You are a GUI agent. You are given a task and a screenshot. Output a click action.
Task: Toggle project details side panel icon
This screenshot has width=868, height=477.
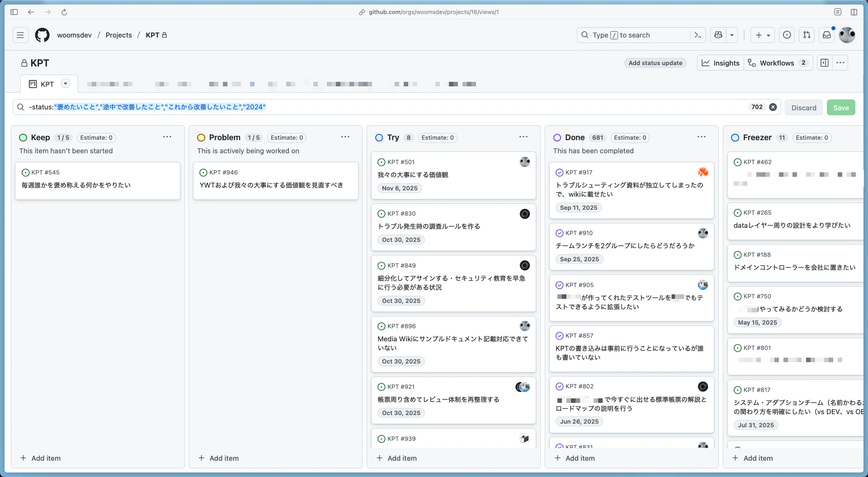tap(825, 63)
